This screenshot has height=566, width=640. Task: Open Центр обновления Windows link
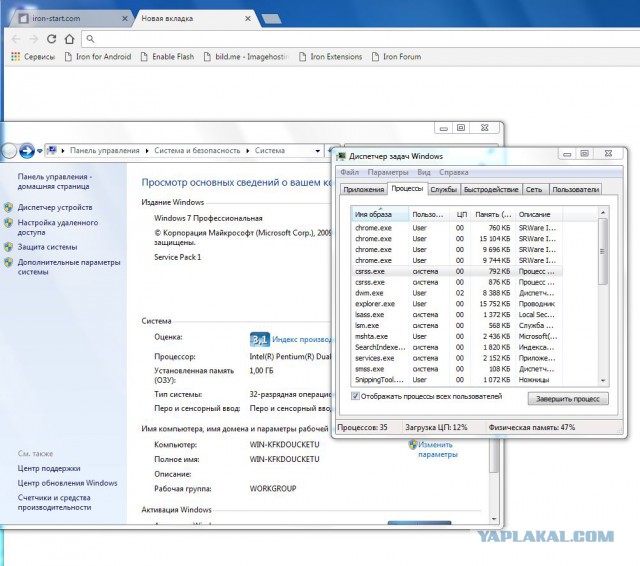[x=67, y=483]
